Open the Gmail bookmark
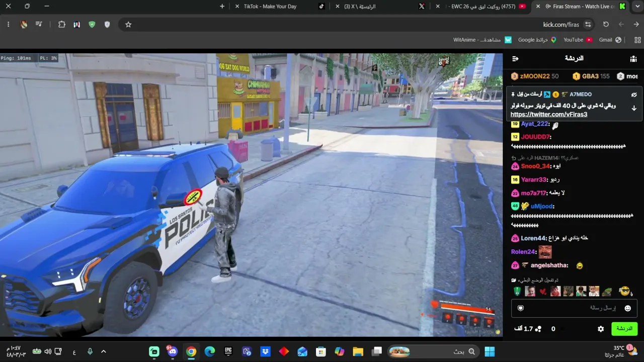 click(x=610, y=40)
